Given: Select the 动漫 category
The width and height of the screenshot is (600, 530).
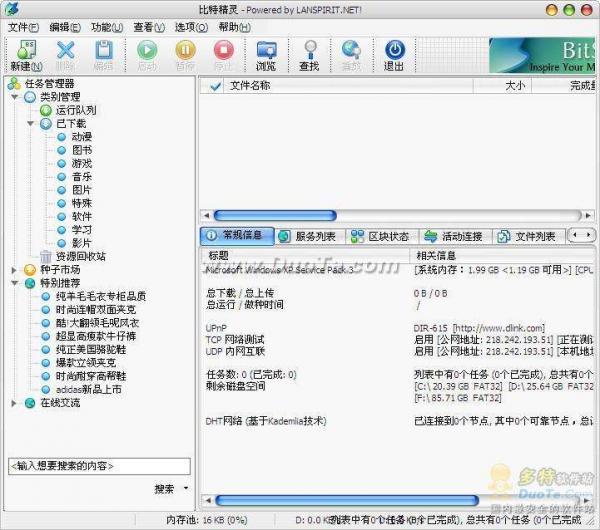Looking at the screenshot, I should 82,137.
